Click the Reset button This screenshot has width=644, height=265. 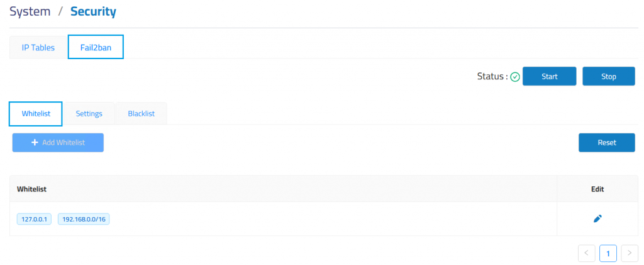(x=606, y=143)
